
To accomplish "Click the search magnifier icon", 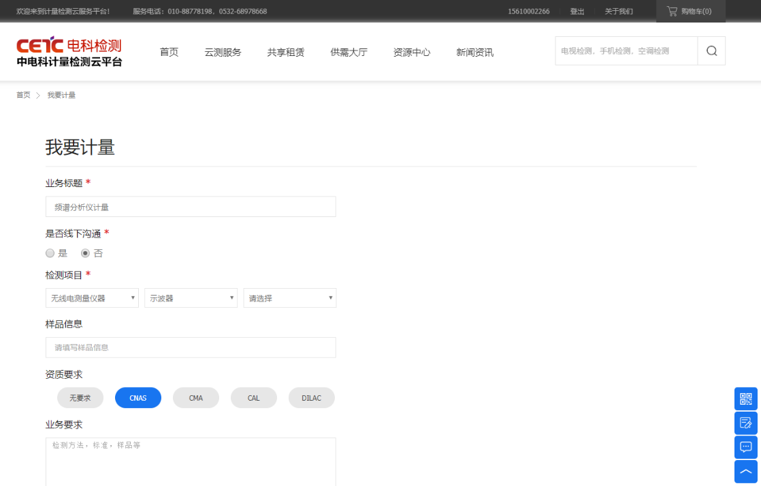I will click(711, 51).
